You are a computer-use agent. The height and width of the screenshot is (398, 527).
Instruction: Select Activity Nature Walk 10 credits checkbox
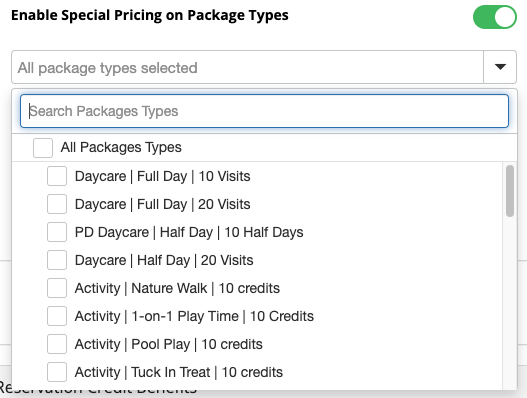(57, 288)
